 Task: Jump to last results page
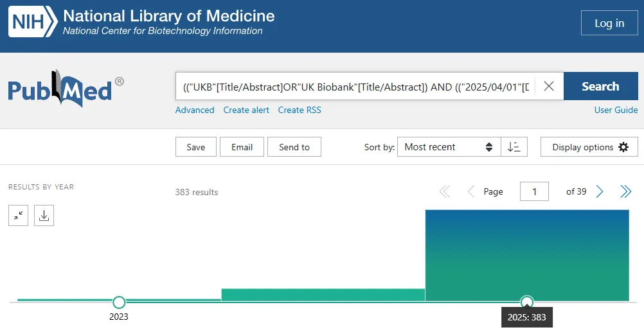point(625,191)
